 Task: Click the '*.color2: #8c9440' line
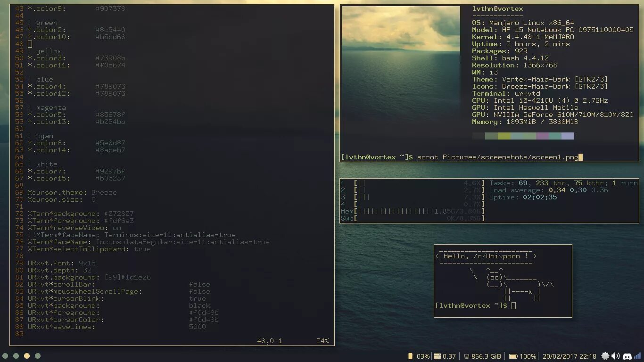[76, 30]
